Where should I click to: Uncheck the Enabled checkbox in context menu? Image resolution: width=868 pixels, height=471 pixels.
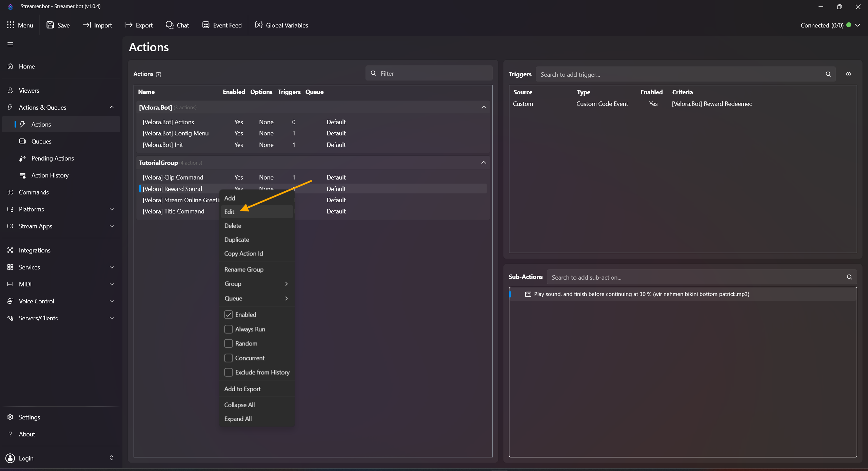tap(229, 315)
